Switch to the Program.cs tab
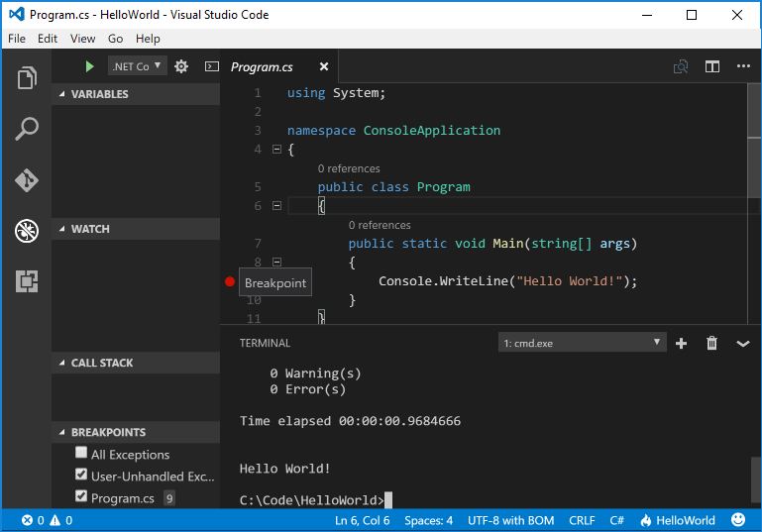 coord(262,67)
